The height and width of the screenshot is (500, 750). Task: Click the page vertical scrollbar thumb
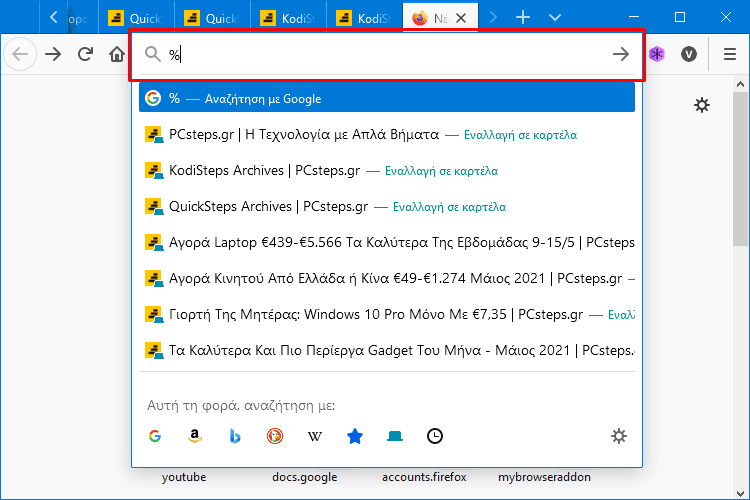pos(740,169)
